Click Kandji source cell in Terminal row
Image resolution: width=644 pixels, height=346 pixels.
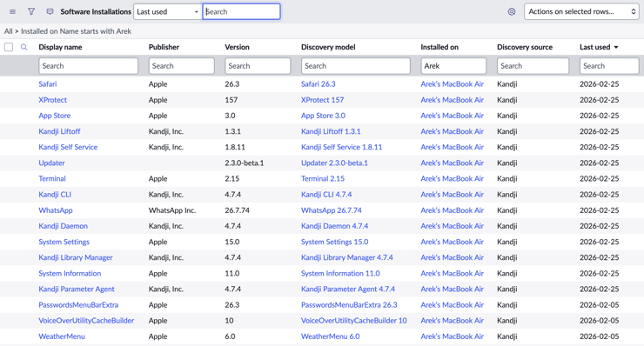(x=507, y=179)
